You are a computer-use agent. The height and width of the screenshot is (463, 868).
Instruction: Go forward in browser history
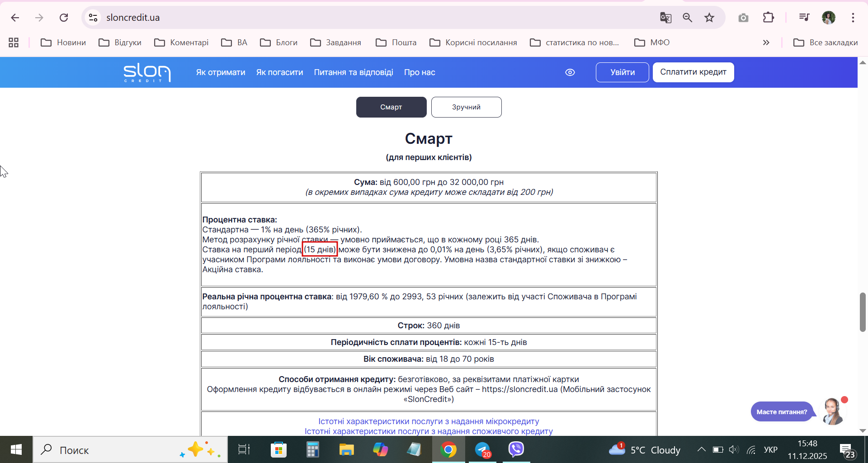39,18
